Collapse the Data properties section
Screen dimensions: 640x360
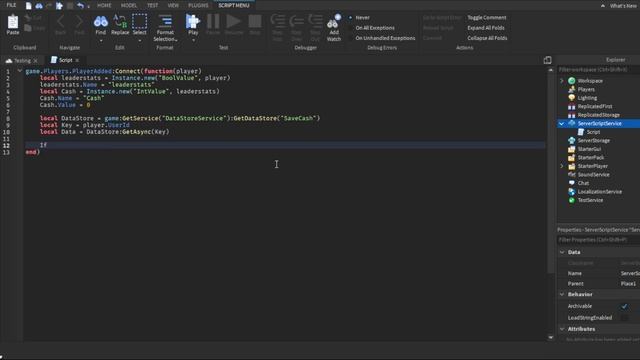point(562,252)
